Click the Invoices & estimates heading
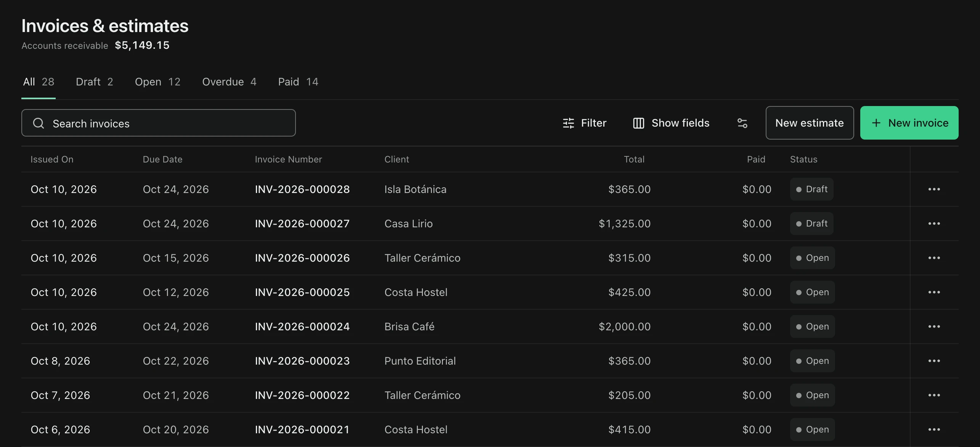This screenshot has height=447, width=980. pyautogui.click(x=105, y=26)
